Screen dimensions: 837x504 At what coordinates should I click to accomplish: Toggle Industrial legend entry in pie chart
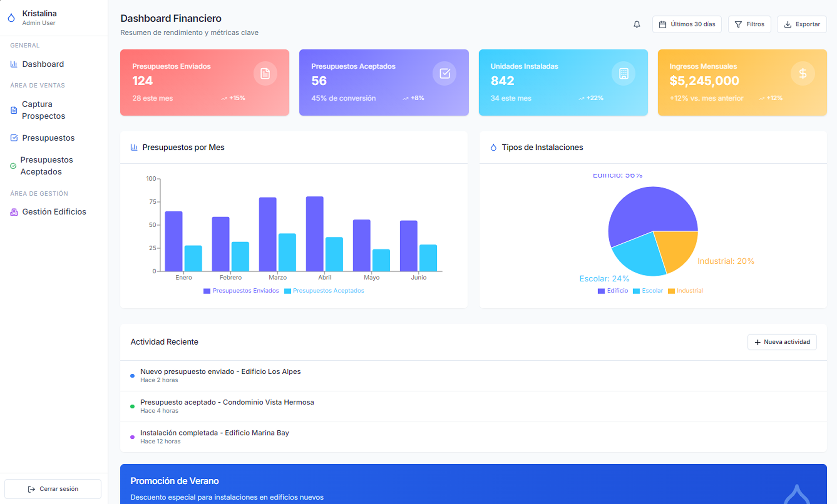pyautogui.click(x=685, y=291)
